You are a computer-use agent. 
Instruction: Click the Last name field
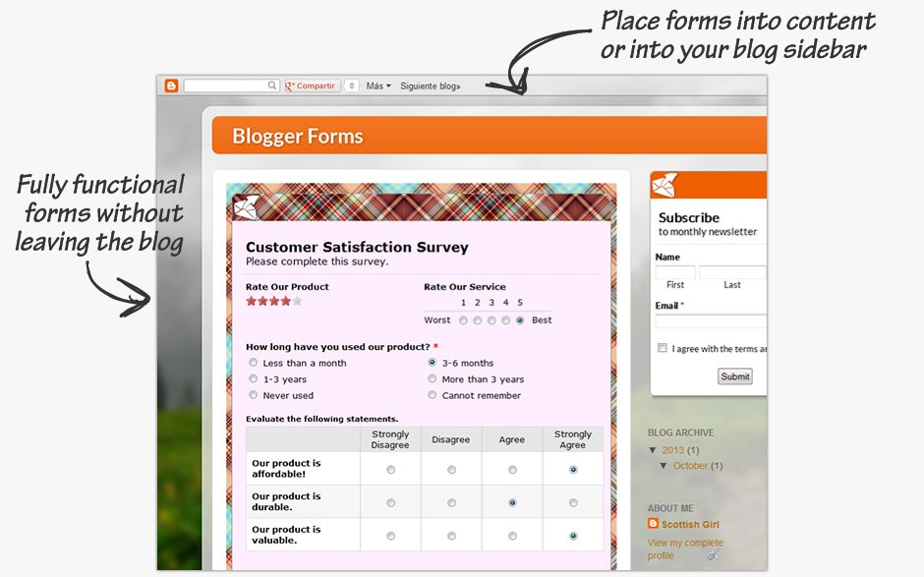pos(732,272)
